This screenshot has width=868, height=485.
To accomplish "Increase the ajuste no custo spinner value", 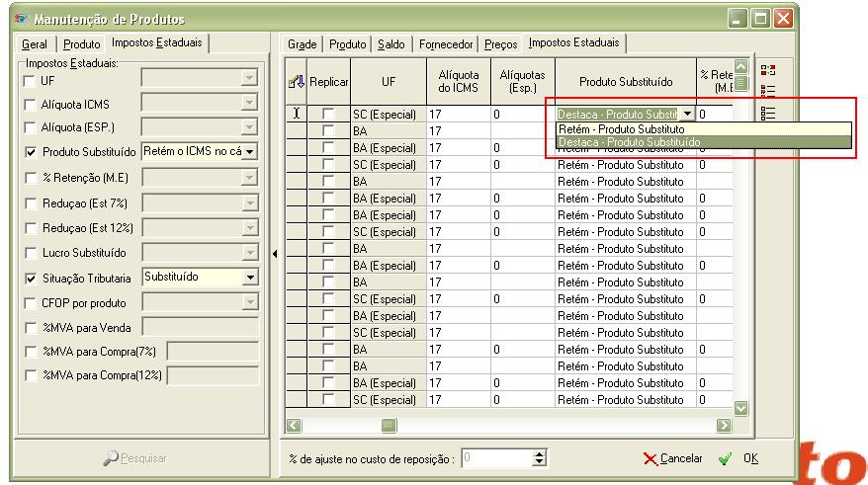I will [539, 454].
